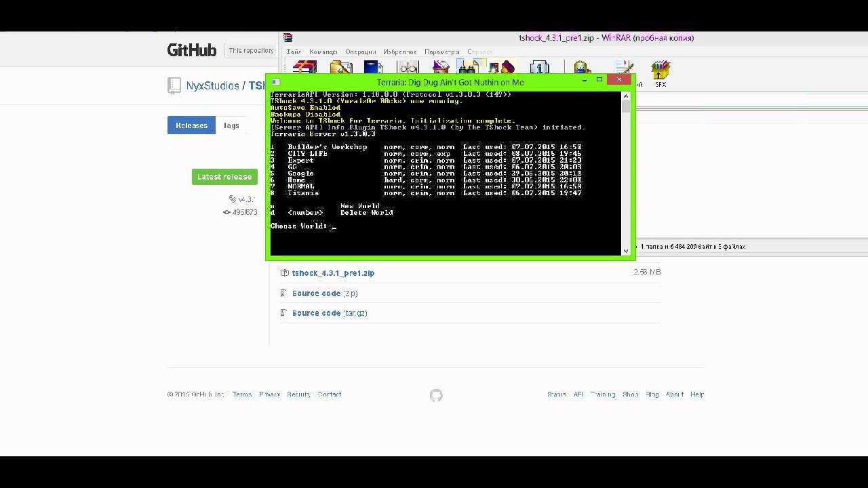Screen dimensions: 868x488
Task: Click the Builder's Workshop world row
Action: click(x=426, y=147)
